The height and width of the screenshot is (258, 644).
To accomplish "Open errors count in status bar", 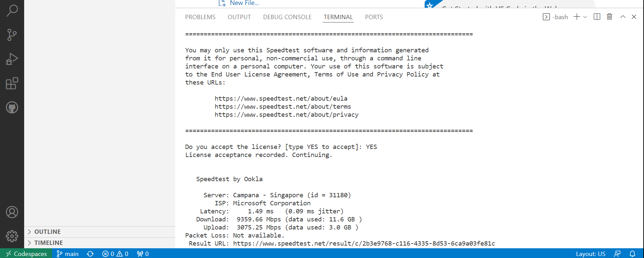I will (x=108, y=254).
